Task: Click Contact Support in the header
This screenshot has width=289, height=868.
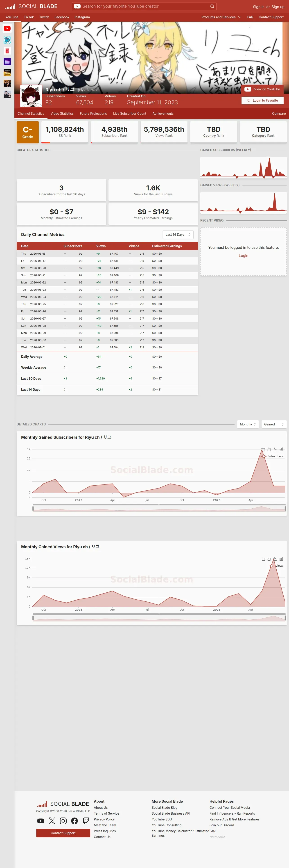Action: (271, 17)
